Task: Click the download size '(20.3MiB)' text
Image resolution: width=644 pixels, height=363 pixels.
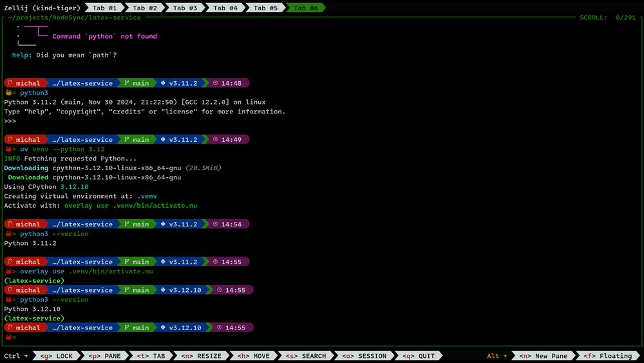Action: click(203, 168)
